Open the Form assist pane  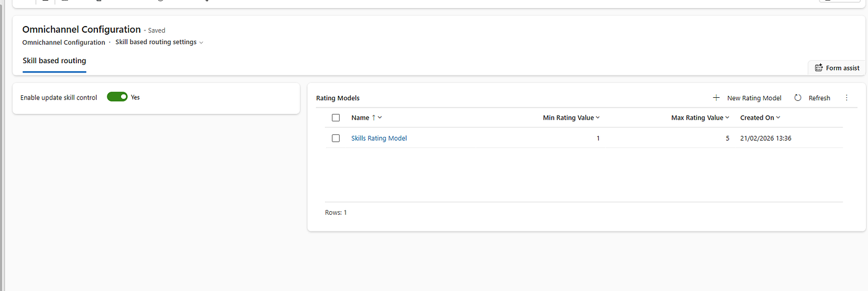click(x=837, y=67)
